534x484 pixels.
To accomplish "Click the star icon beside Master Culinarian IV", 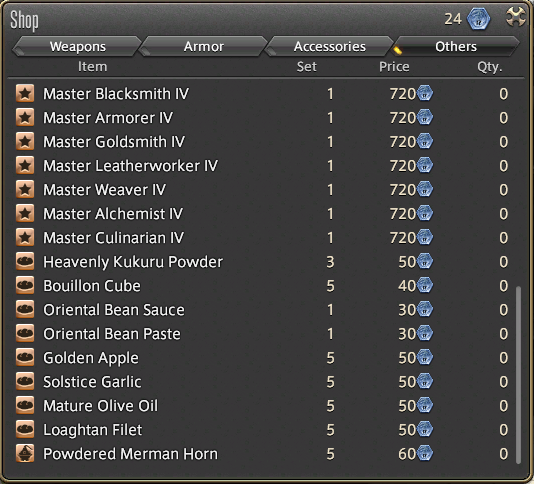I will point(25,237).
